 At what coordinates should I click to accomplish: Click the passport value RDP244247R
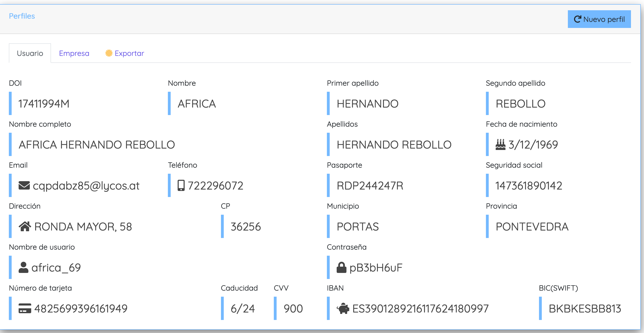tap(370, 186)
